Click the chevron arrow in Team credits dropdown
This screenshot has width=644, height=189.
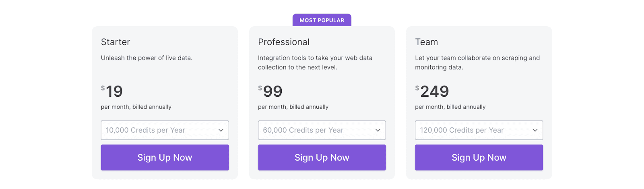pyautogui.click(x=535, y=130)
